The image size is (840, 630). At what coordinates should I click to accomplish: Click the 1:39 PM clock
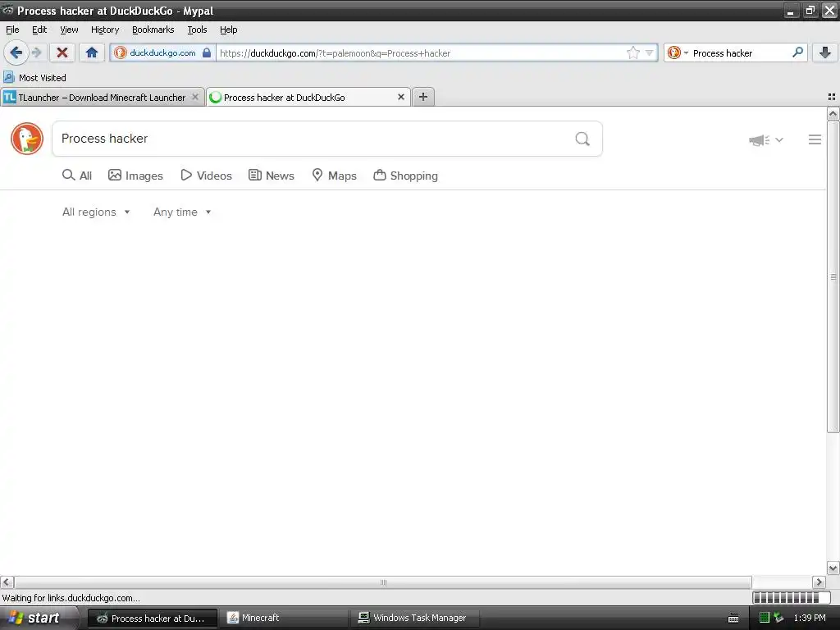pos(810,618)
